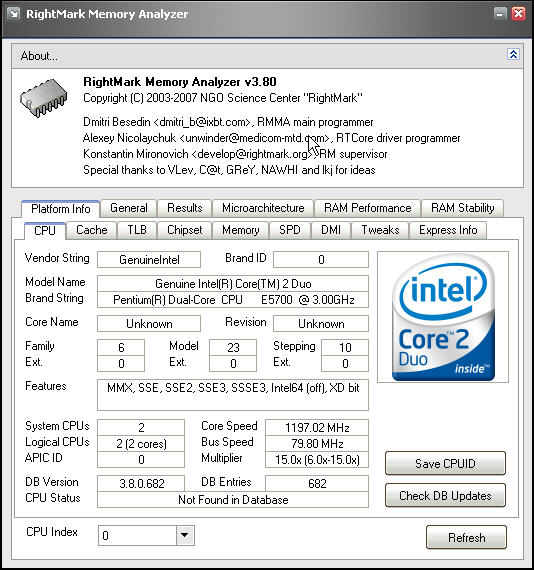Click the Save CPUID button
This screenshot has width=534, height=570.
click(x=445, y=463)
